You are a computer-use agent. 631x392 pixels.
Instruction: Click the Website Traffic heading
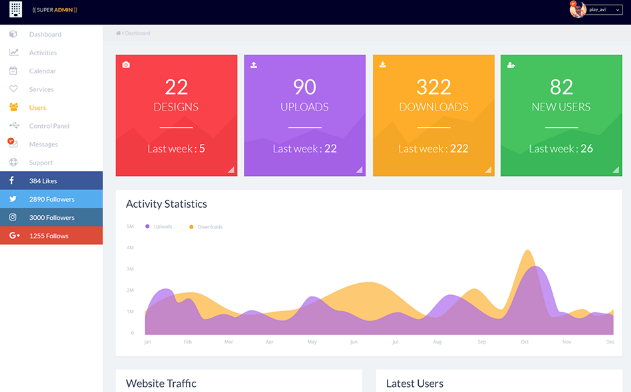tap(161, 383)
